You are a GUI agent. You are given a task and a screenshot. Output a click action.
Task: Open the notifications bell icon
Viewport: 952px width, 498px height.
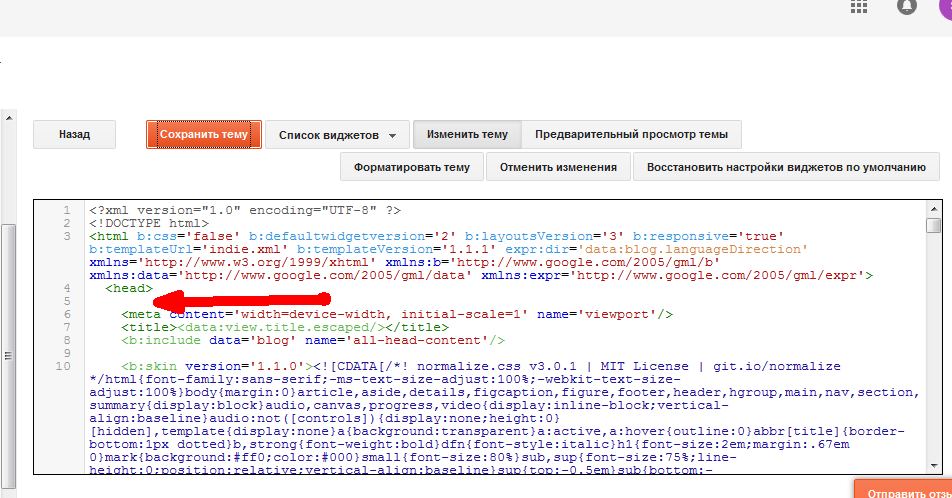point(906,7)
